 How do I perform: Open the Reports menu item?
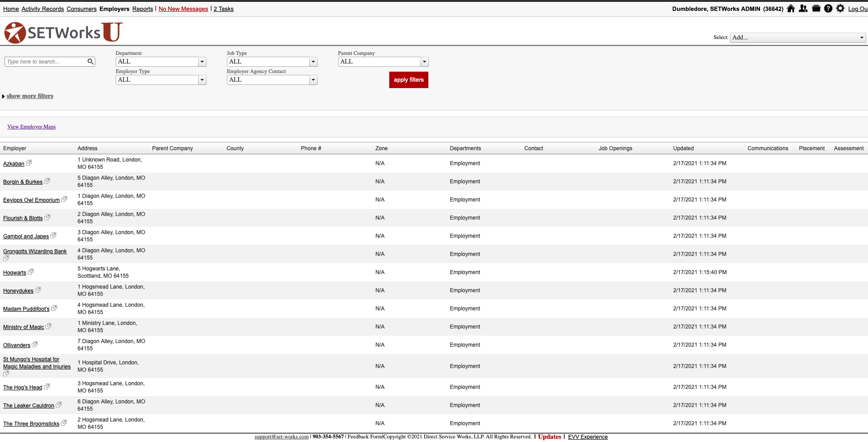[x=142, y=9]
